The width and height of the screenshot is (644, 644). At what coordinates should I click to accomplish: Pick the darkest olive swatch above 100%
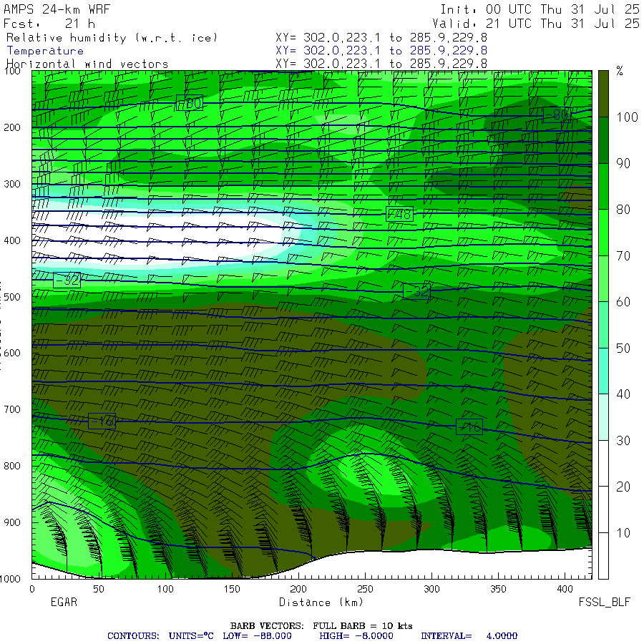pyautogui.click(x=603, y=94)
